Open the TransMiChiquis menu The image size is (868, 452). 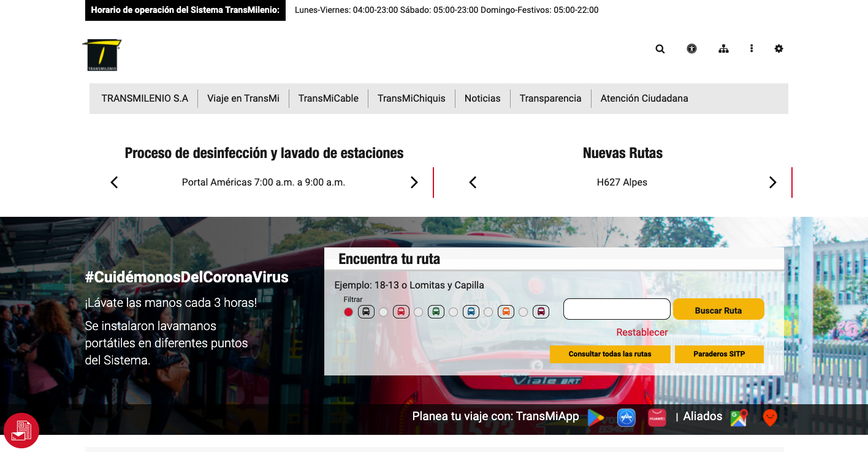411,98
